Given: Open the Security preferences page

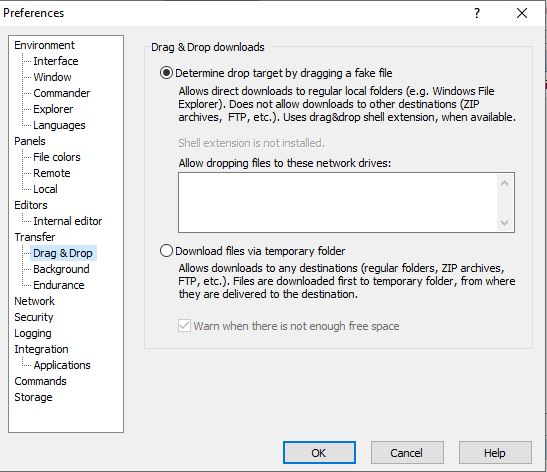Looking at the screenshot, I should (x=33, y=317).
